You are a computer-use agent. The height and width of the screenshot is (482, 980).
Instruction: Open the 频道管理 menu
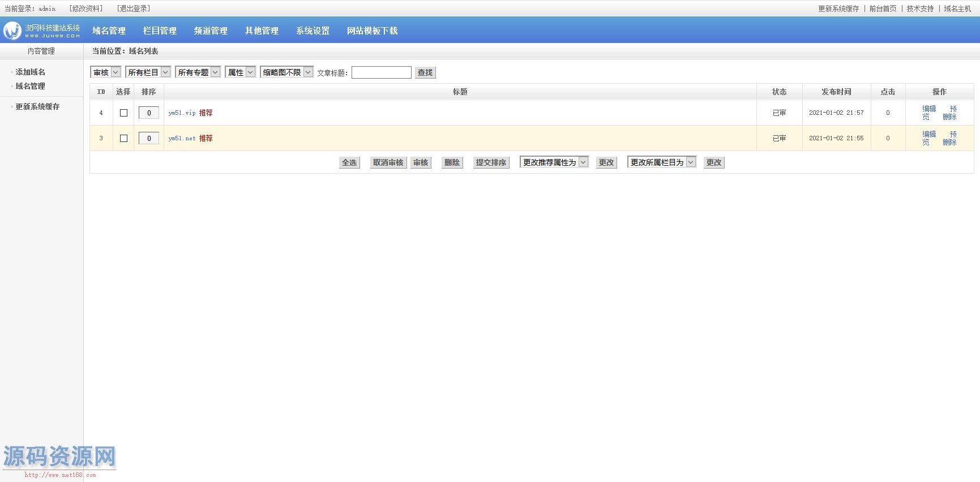click(x=211, y=31)
